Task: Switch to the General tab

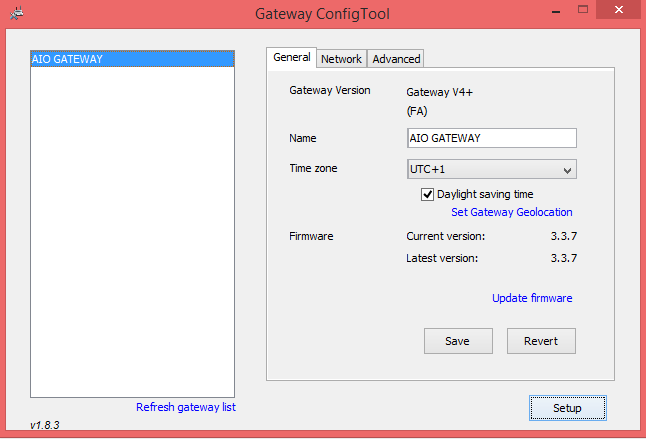Action: coord(291,58)
